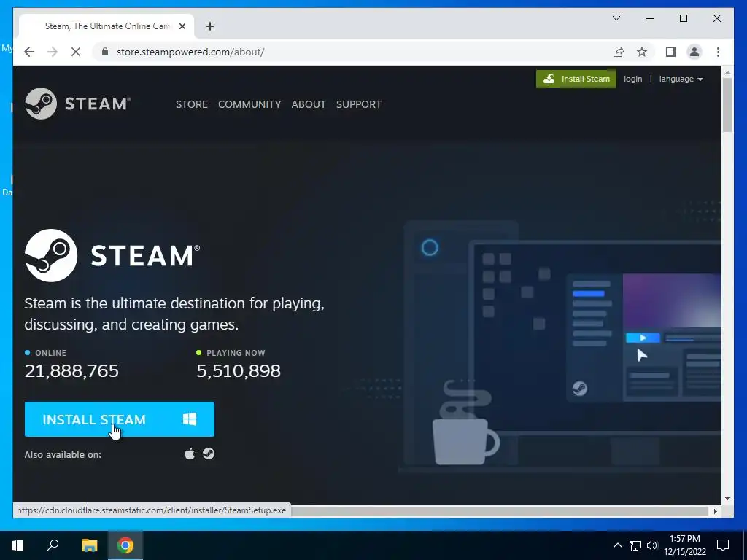Click the horizontal scrollbar right arrow
The width and height of the screenshot is (747, 560).
(715, 511)
